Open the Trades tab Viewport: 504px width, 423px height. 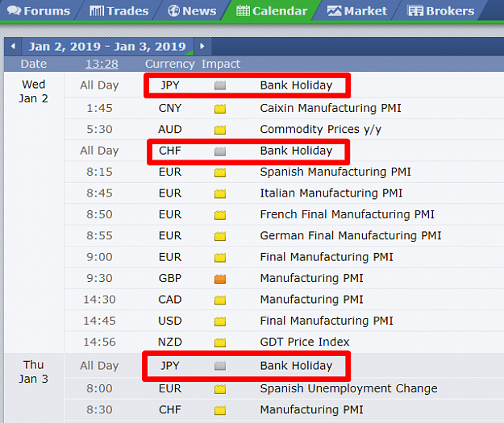coord(119,11)
